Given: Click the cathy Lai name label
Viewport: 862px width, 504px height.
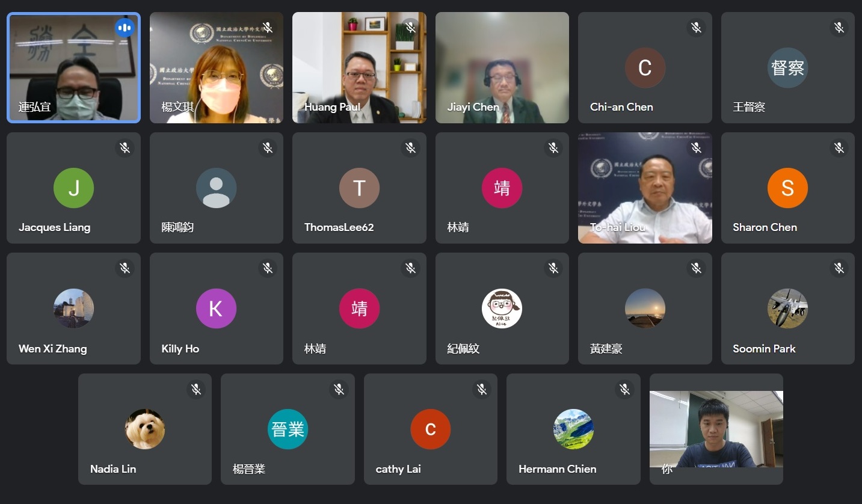Looking at the screenshot, I should coord(398,469).
